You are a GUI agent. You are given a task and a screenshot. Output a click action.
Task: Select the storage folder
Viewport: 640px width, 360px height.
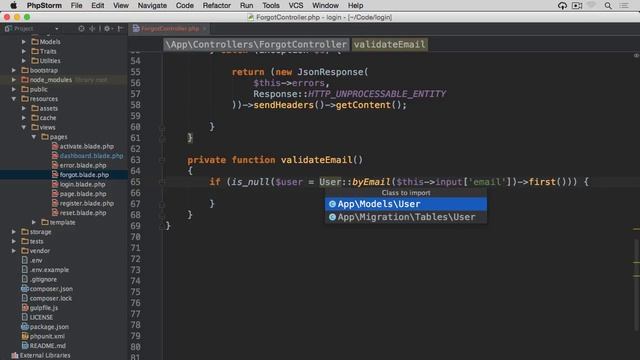pos(40,232)
